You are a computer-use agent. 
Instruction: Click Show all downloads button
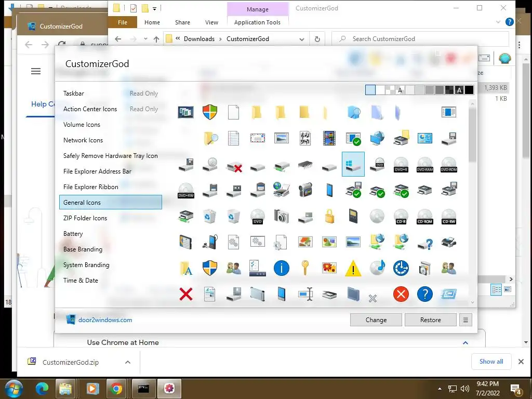(x=491, y=362)
